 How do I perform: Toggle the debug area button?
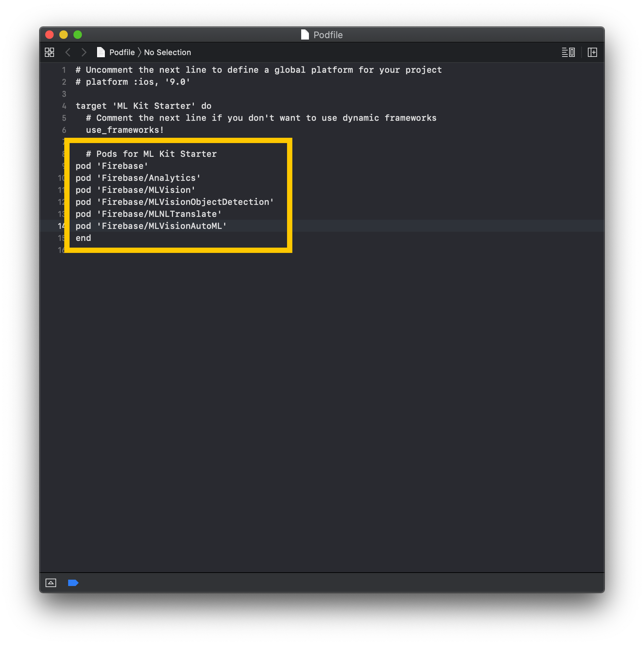tap(51, 583)
